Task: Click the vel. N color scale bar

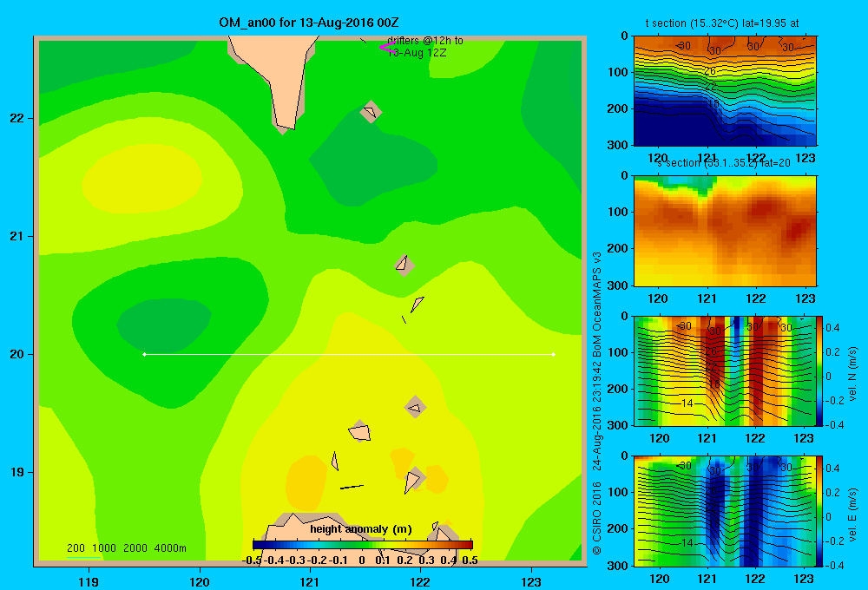Action: [x=819, y=370]
